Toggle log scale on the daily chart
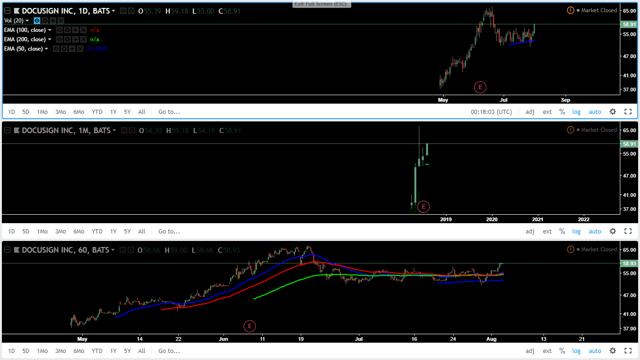The width and height of the screenshot is (640, 360). click(576, 112)
